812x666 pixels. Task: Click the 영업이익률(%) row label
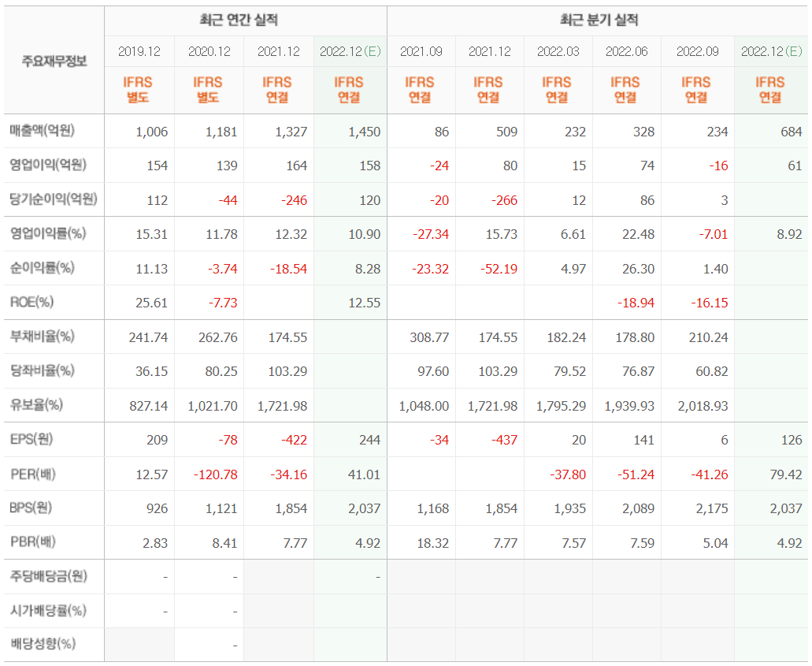[47, 233]
